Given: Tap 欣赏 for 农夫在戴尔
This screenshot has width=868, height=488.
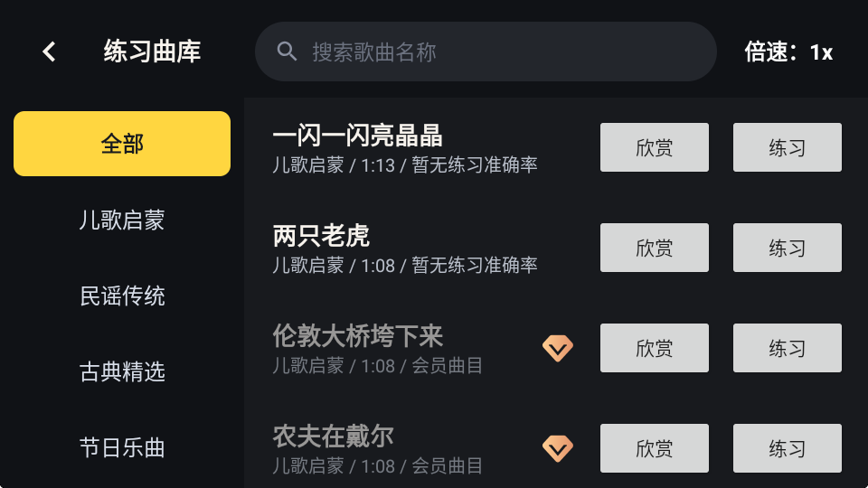Looking at the screenshot, I should 655,448.
